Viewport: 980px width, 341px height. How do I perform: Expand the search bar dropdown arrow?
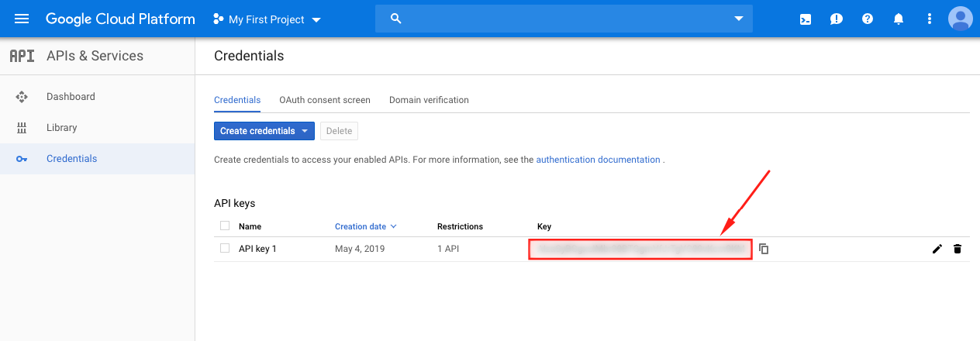coord(739,19)
